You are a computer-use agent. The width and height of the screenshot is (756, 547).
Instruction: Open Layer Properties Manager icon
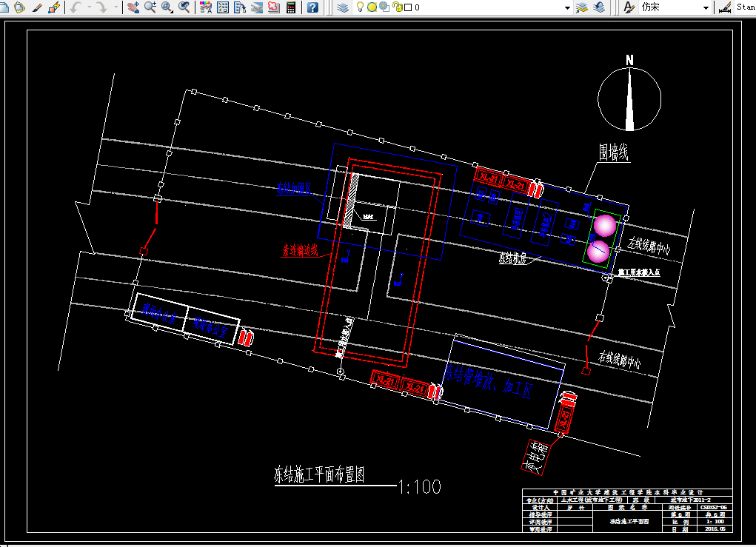click(342, 7)
